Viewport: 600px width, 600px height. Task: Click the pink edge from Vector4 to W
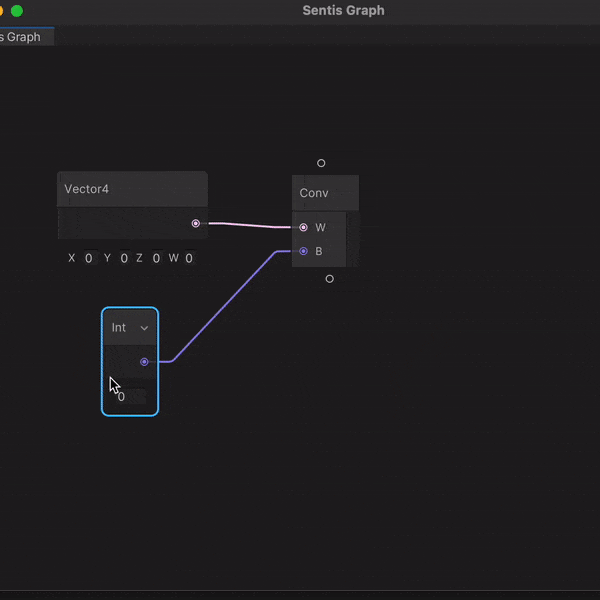249,225
